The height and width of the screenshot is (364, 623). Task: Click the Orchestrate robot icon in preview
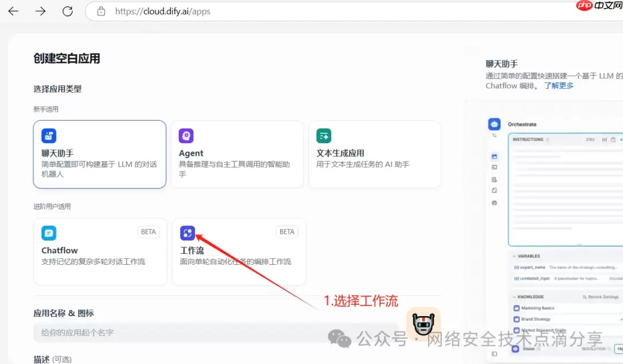click(x=494, y=123)
